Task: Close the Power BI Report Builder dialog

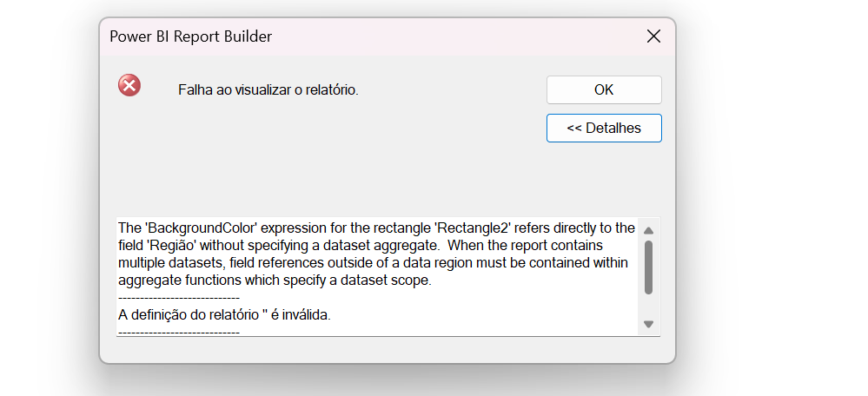Action: 654,36
